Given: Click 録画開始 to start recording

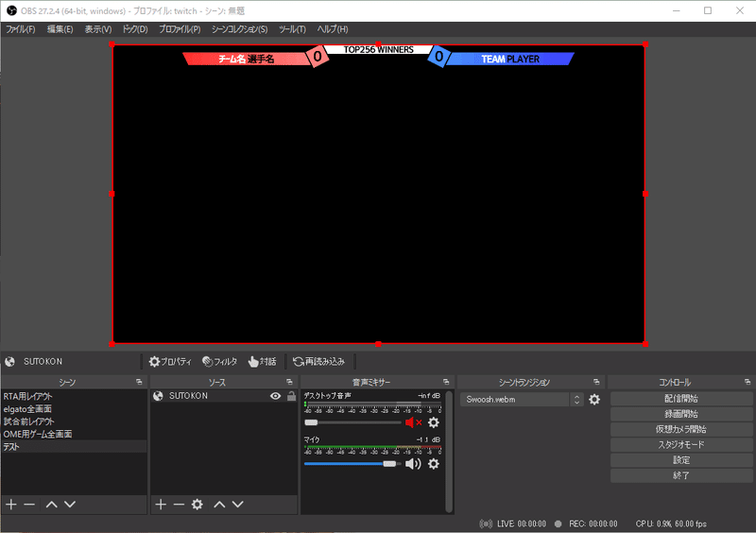Looking at the screenshot, I should [681, 414].
